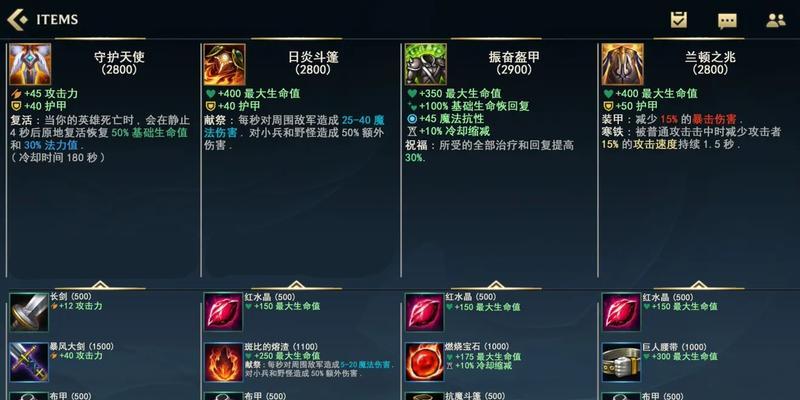Click the 红水晶 icon under 日炎斗篷
This screenshot has height=400, width=800.
(223, 312)
